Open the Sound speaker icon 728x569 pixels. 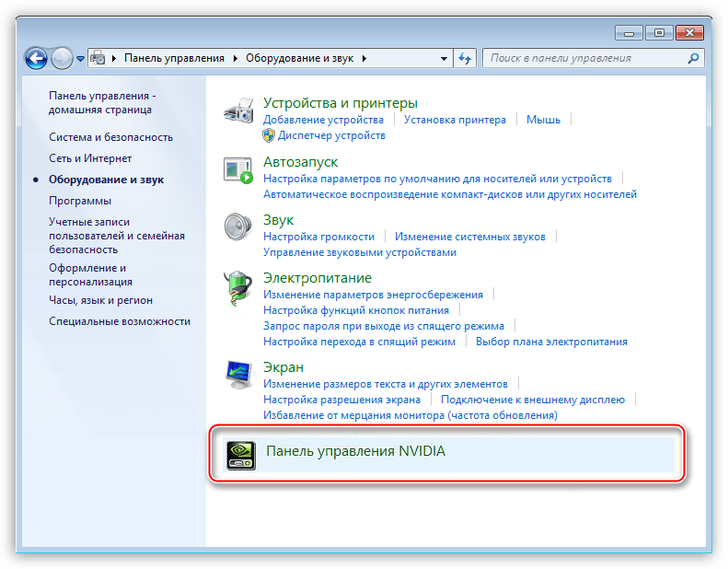point(238,226)
